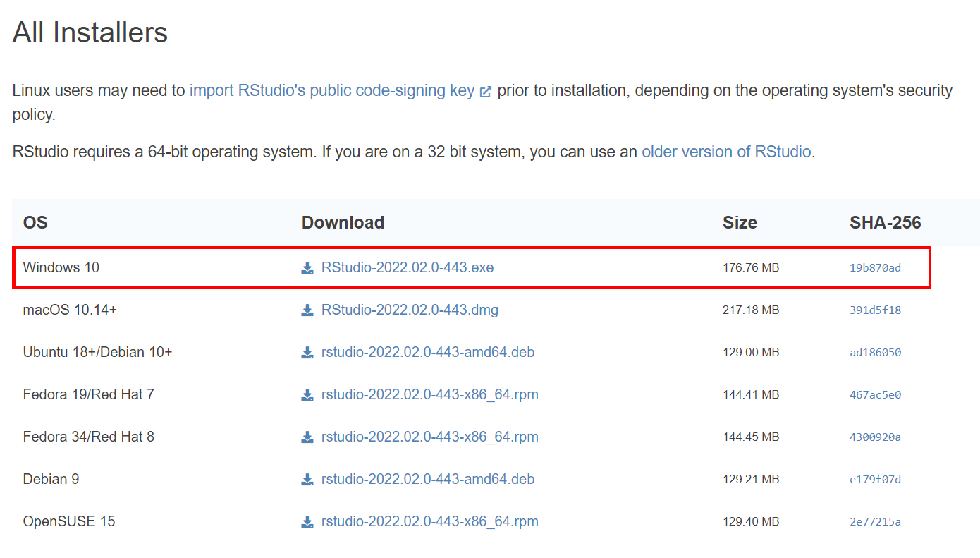The width and height of the screenshot is (980, 558).
Task: Open SHA-256 hash e179f07d
Action: (875, 480)
